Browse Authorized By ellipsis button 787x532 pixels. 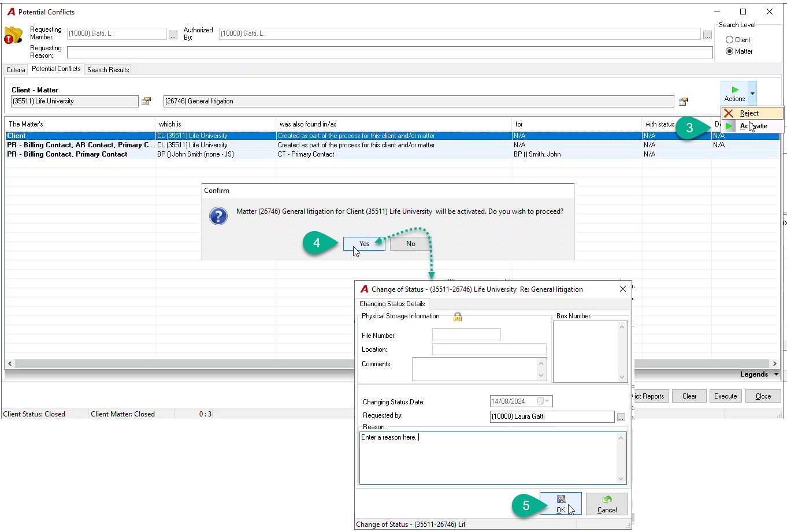[x=707, y=35]
